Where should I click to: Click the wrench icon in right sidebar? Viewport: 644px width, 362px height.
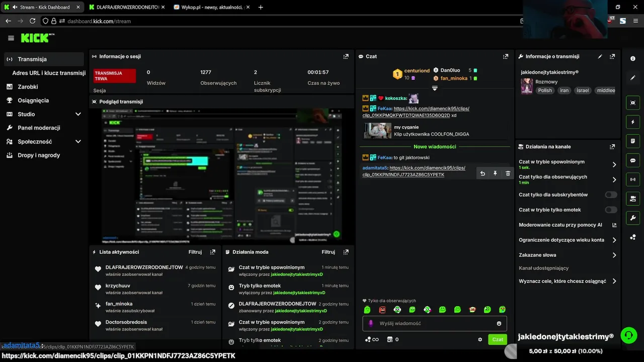633,218
